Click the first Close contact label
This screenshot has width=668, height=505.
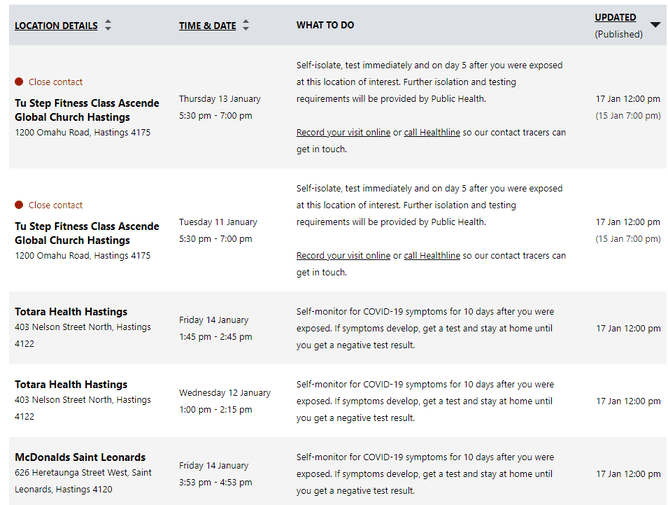pos(55,82)
